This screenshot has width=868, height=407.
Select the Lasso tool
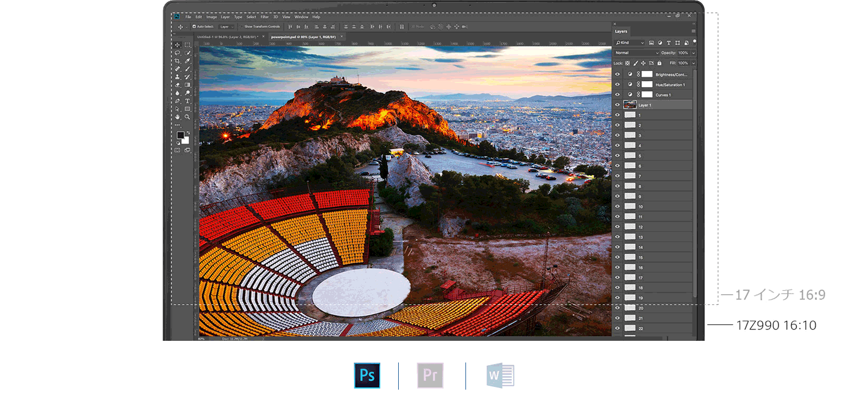tap(177, 53)
